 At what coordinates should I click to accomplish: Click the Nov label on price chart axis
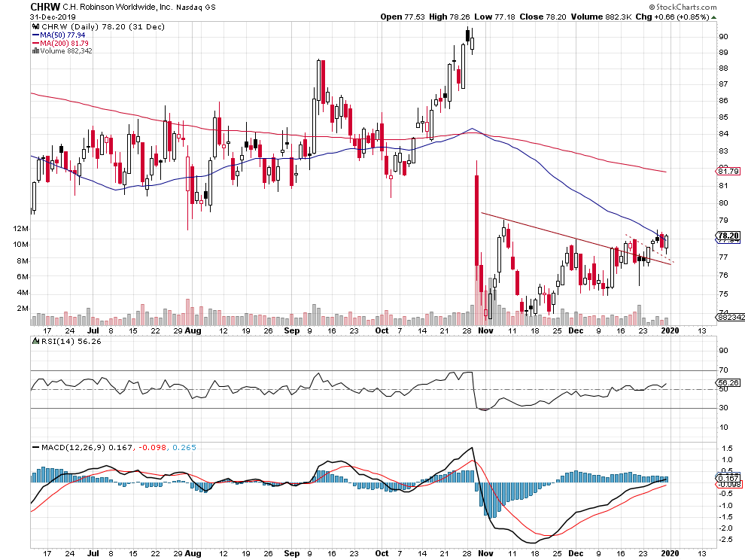[x=485, y=330]
